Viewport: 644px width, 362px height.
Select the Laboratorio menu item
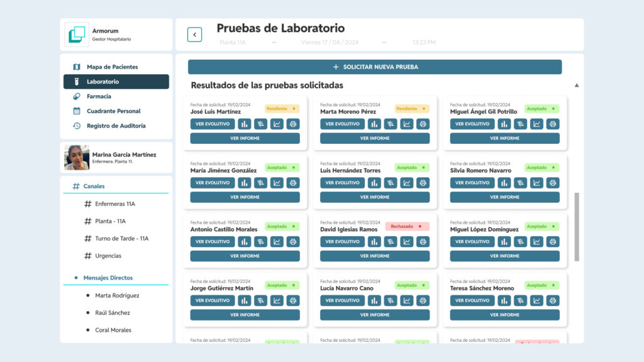pyautogui.click(x=116, y=82)
